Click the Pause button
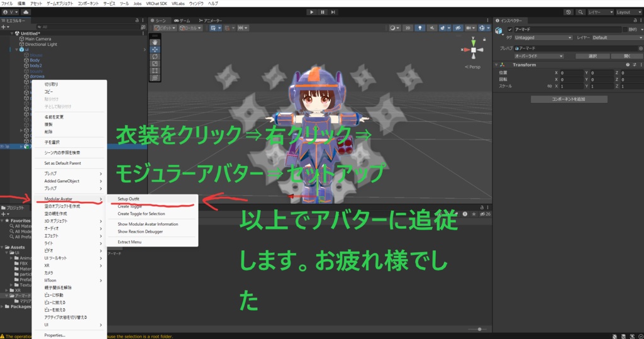The image size is (644, 339). tap(323, 12)
